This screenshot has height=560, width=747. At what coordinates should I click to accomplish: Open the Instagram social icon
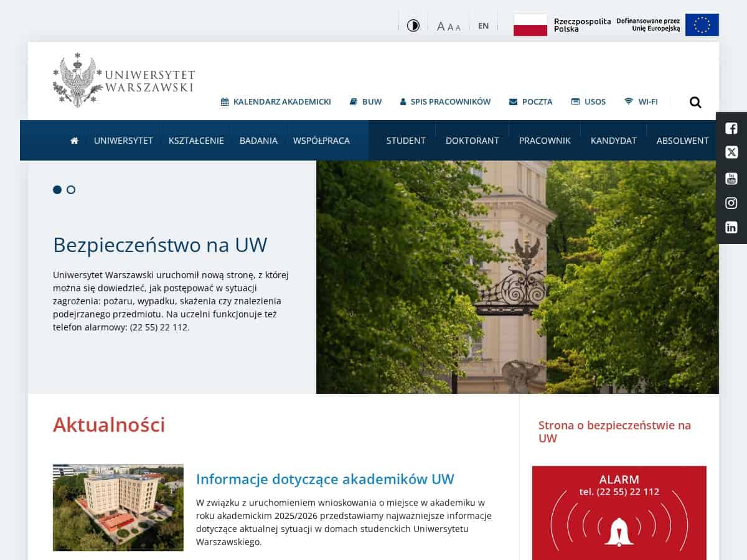tap(731, 203)
